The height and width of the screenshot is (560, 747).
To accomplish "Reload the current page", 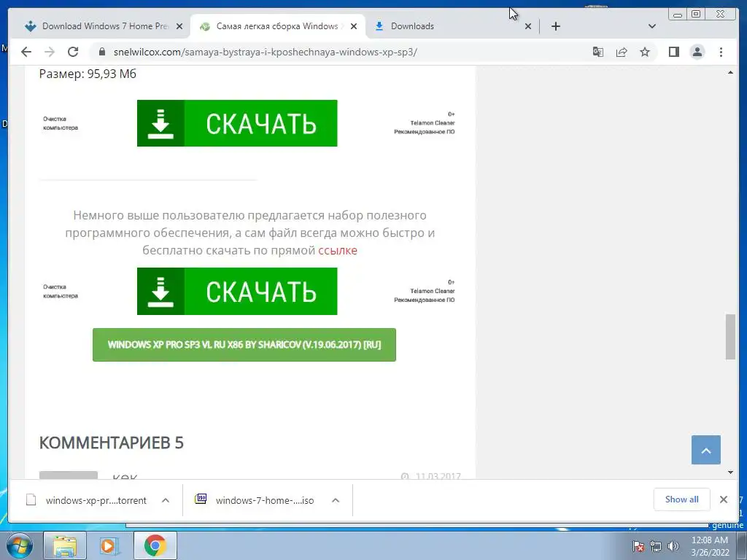I will (73, 52).
